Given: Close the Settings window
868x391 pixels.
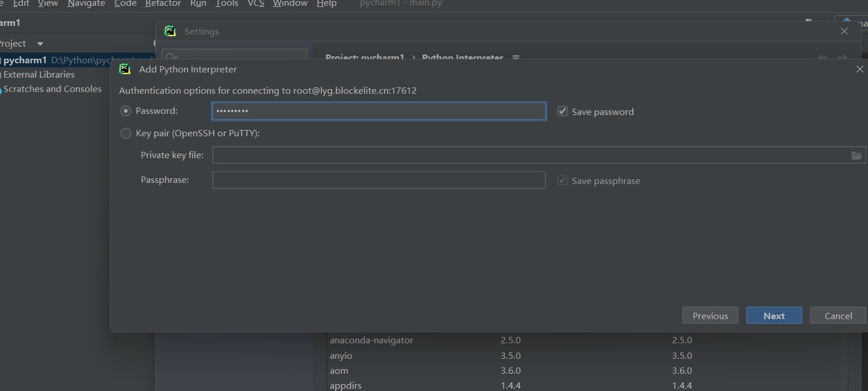Looking at the screenshot, I should (844, 31).
